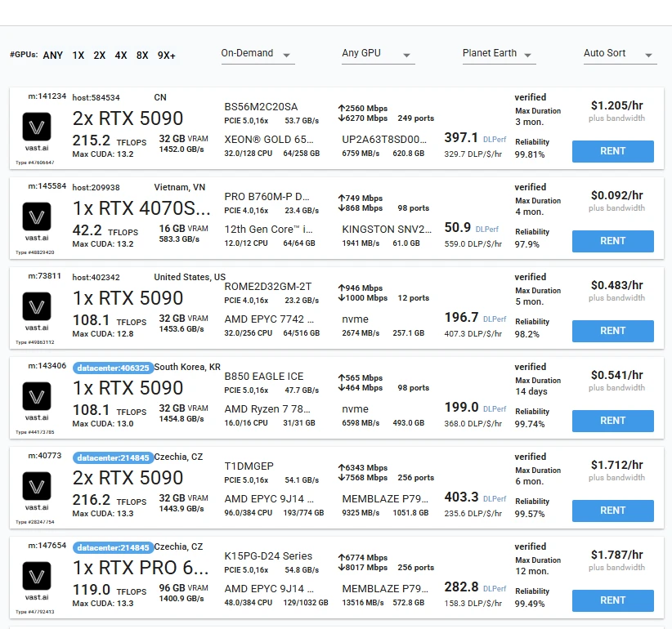Click machine ID m:73811
672x629 pixels.
pyautogui.click(x=45, y=276)
